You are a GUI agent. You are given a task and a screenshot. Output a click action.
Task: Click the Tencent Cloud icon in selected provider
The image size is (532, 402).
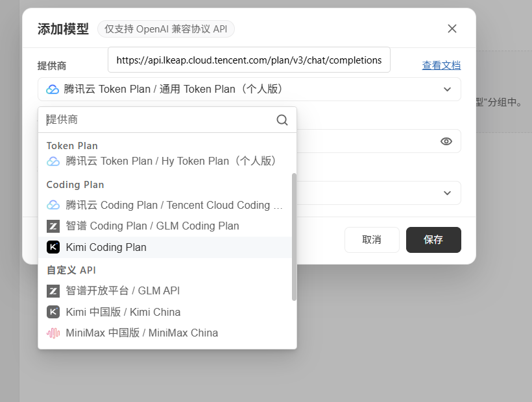[53, 89]
